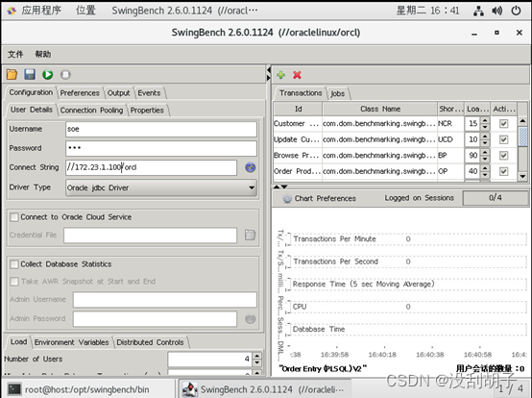Uncheck active box for Browse Products BP
This screenshot has width=532, height=398.
point(504,156)
